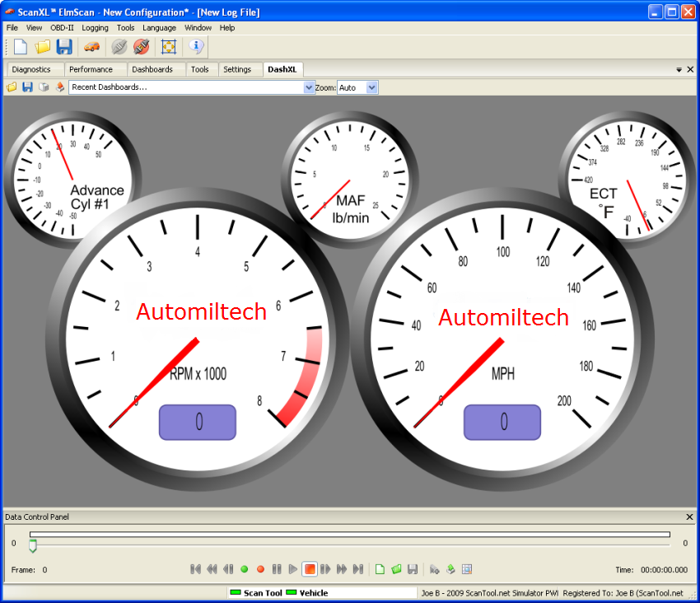Screen dimensions: 700x603
Task: Click the gray cube icon in DashXL toolbar
Action: tap(44, 87)
